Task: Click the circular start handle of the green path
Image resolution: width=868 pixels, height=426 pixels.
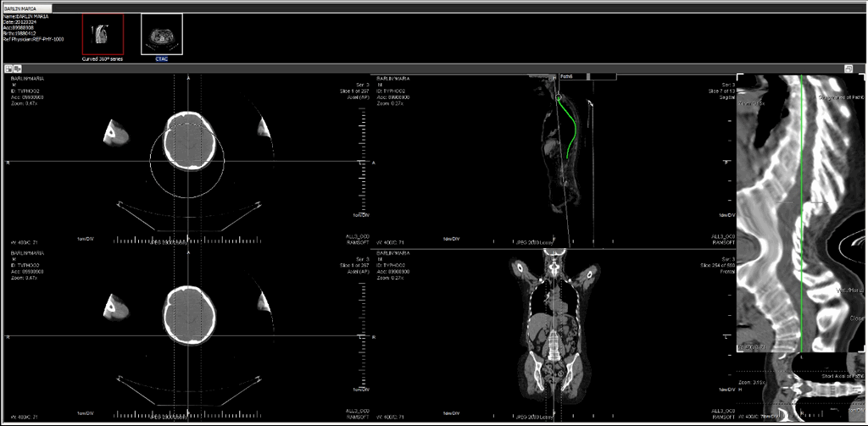Action: pyautogui.click(x=560, y=97)
